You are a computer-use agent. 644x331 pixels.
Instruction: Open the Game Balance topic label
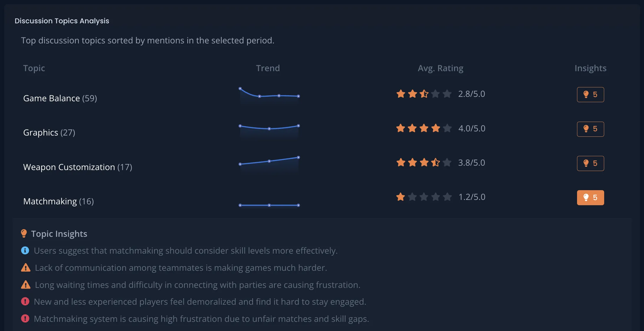pos(52,98)
